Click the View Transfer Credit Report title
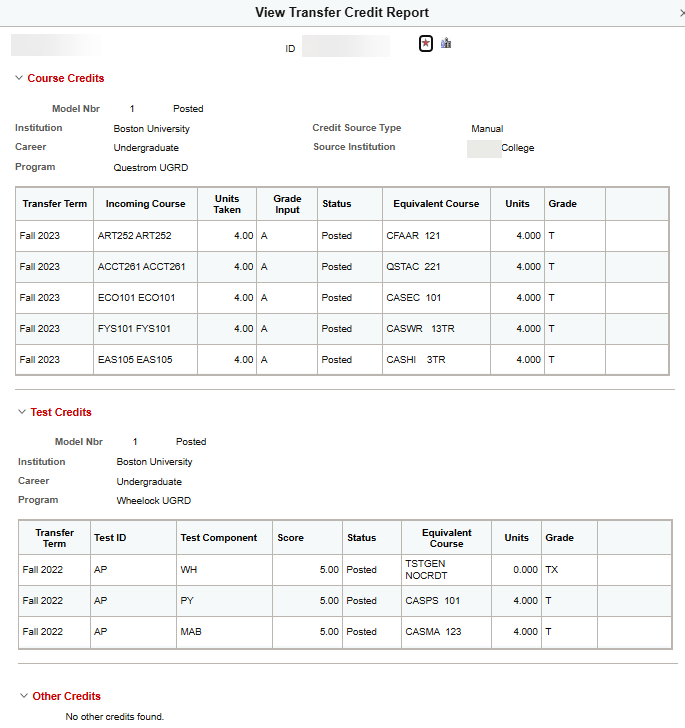The image size is (685, 728). (342, 13)
